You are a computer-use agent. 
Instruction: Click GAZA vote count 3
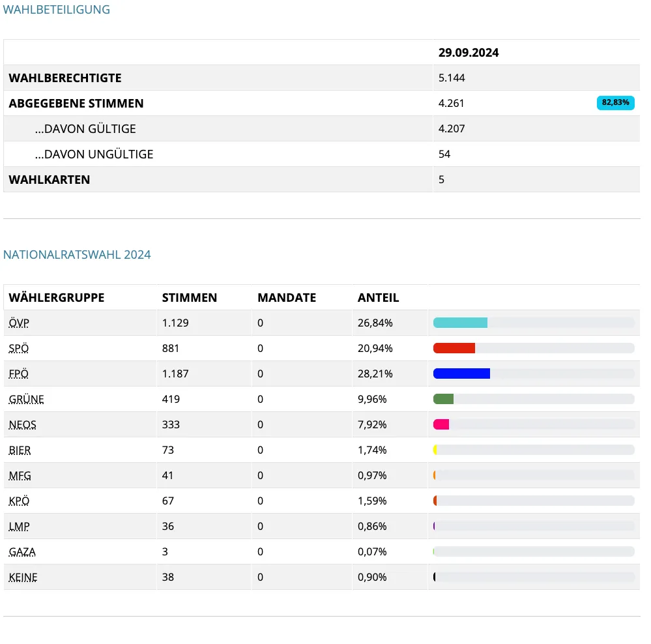tap(165, 552)
